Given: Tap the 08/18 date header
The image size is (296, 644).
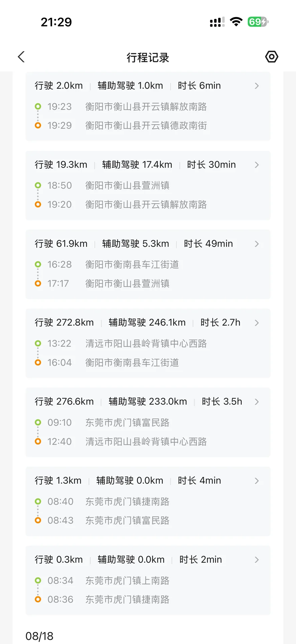Looking at the screenshot, I should 39,636.
